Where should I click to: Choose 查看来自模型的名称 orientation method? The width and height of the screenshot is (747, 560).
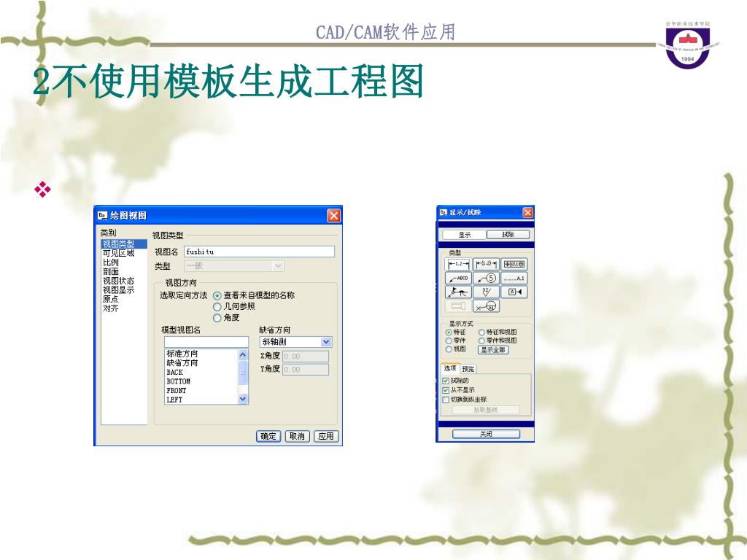[217, 296]
